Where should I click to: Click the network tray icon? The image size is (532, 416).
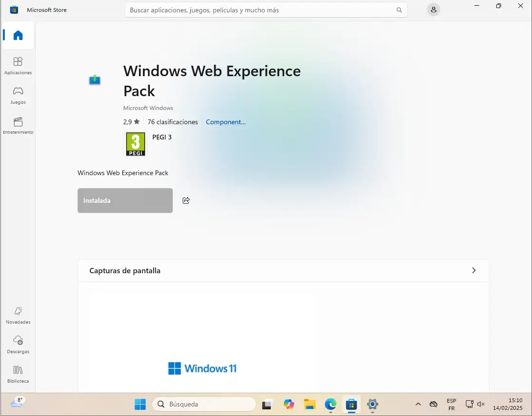pos(470,404)
